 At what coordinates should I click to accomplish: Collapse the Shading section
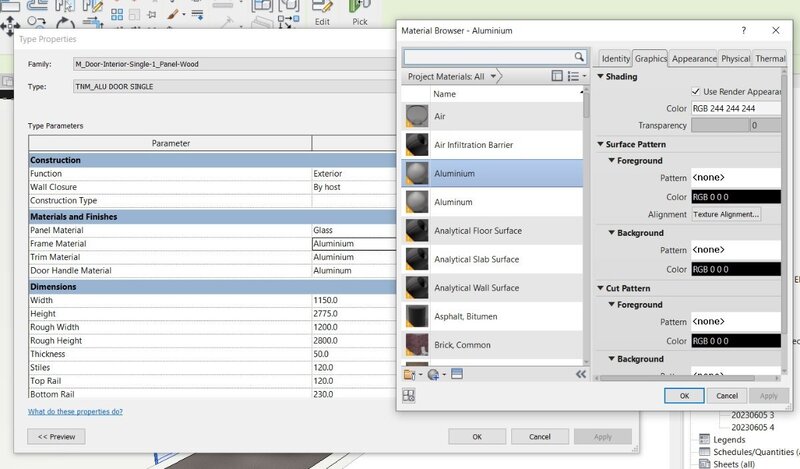(x=600, y=77)
